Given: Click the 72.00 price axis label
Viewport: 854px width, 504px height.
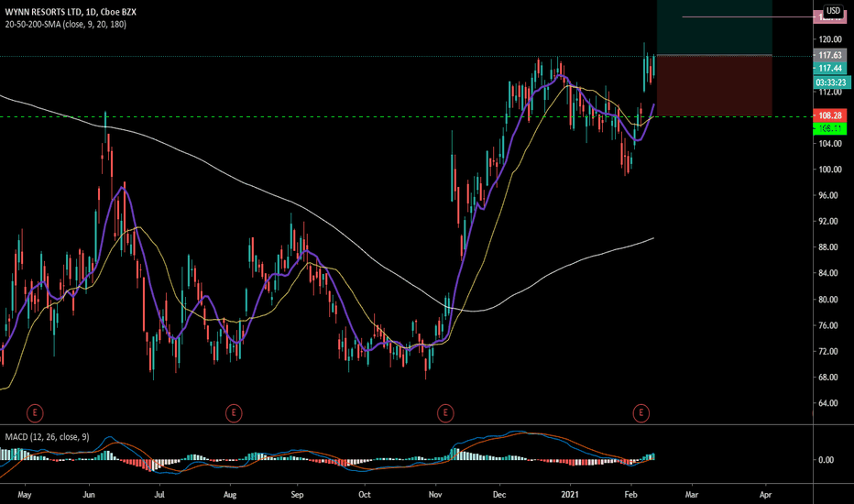Looking at the screenshot, I should tap(830, 351).
